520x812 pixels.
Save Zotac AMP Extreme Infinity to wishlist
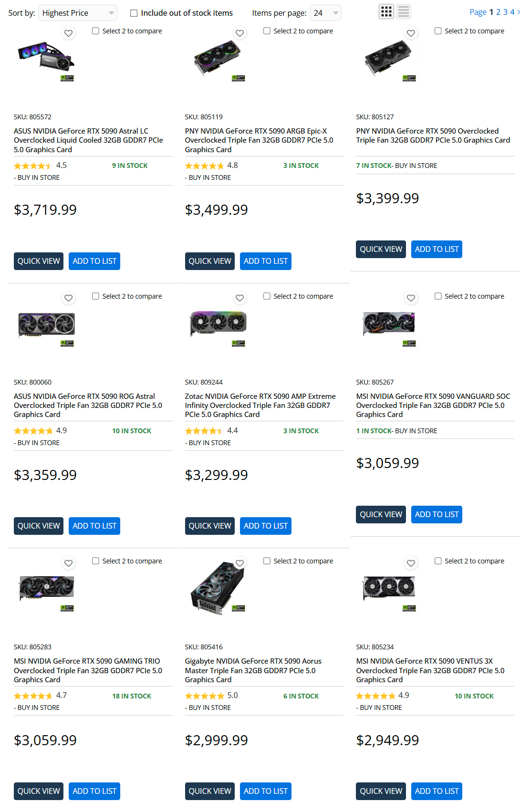pyautogui.click(x=240, y=298)
